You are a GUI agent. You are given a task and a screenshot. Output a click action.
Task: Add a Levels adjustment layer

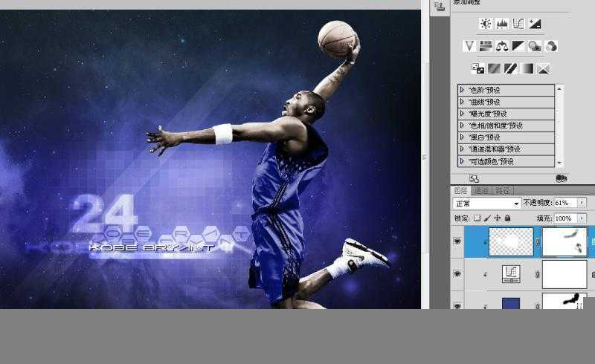[x=501, y=24]
